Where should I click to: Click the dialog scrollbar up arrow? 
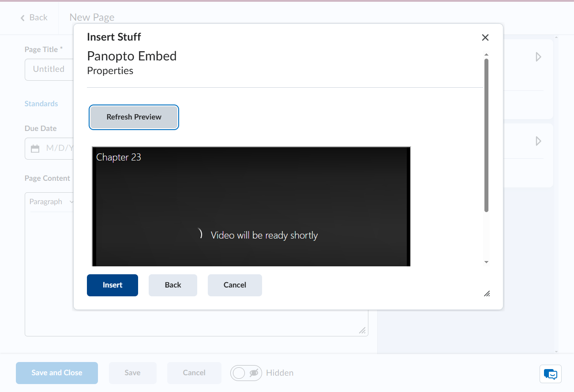point(486,55)
